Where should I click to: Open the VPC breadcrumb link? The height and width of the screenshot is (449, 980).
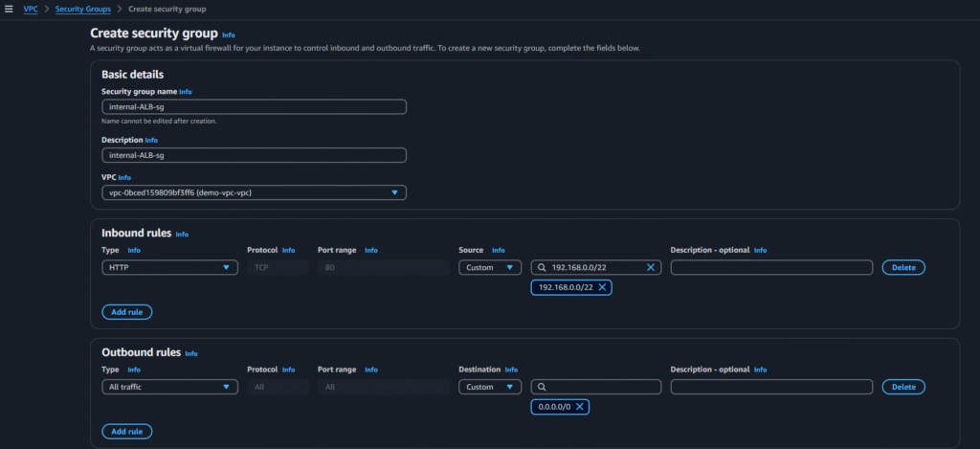coord(31,10)
